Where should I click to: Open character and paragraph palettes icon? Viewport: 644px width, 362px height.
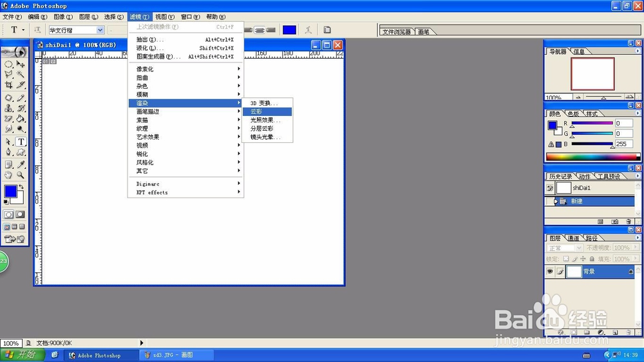tap(327, 30)
